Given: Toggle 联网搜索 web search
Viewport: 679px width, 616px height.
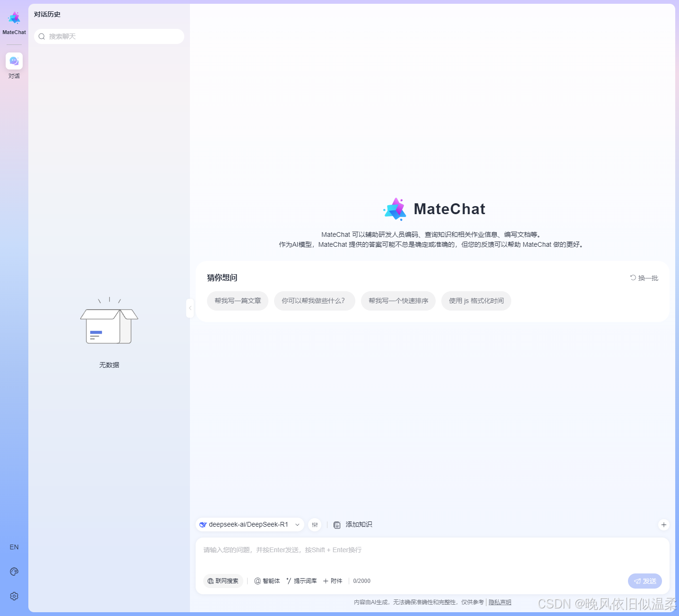Looking at the screenshot, I should pyautogui.click(x=223, y=581).
